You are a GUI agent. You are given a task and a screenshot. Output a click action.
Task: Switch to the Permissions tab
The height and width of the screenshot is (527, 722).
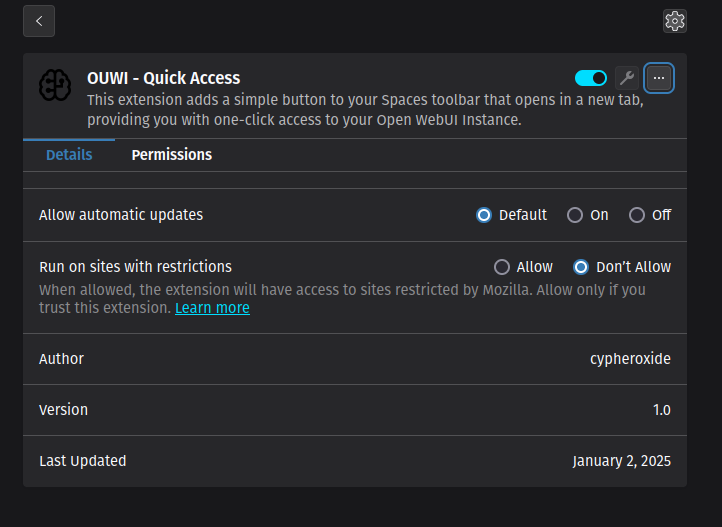point(172,155)
